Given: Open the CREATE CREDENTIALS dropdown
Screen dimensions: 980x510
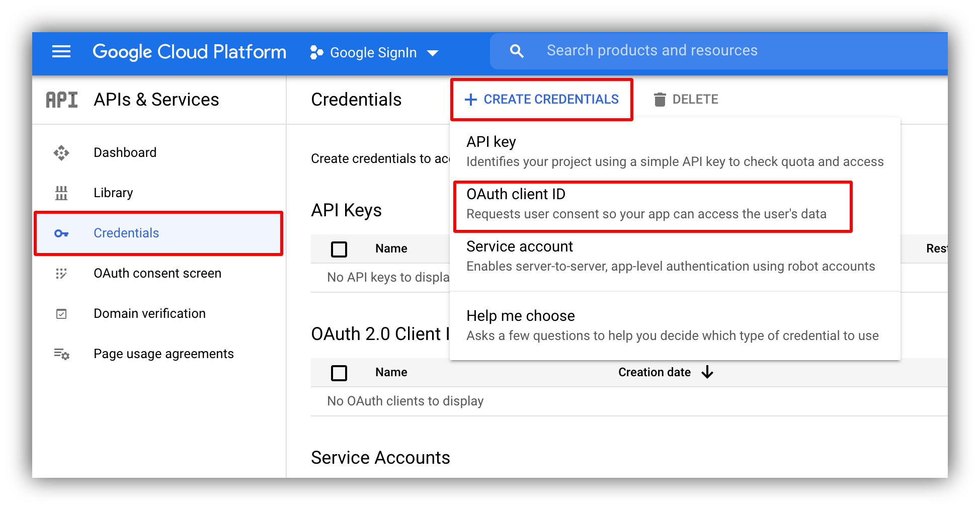Looking at the screenshot, I should click(x=542, y=99).
